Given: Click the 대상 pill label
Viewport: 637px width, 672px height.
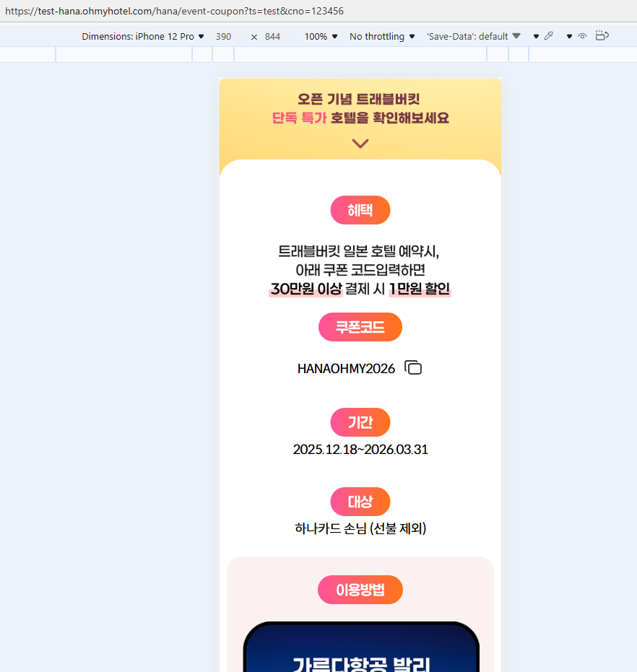Looking at the screenshot, I should tap(360, 502).
